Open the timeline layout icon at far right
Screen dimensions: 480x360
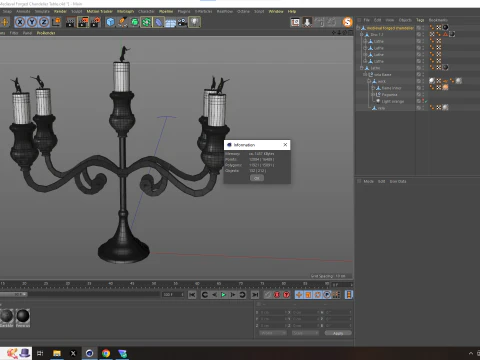349,295
